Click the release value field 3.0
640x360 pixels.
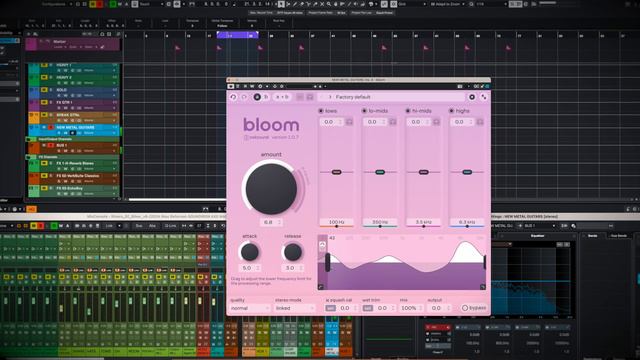click(x=293, y=268)
